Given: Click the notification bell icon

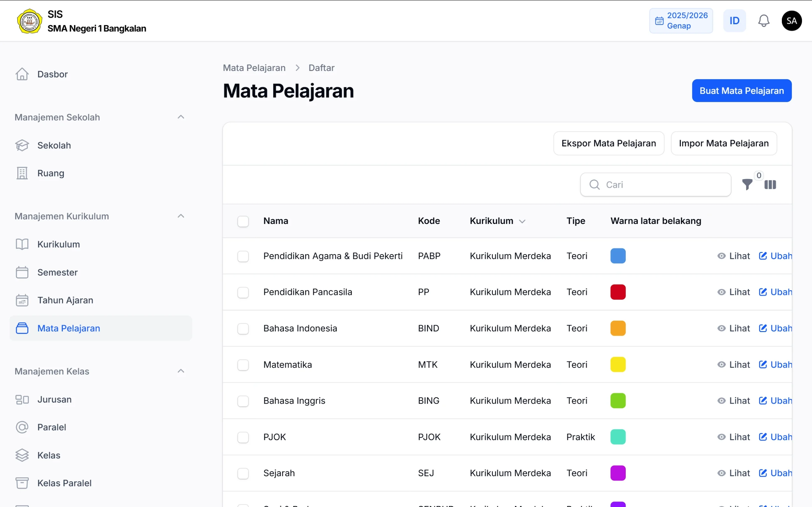Looking at the screenshot, I should (763, 20).
